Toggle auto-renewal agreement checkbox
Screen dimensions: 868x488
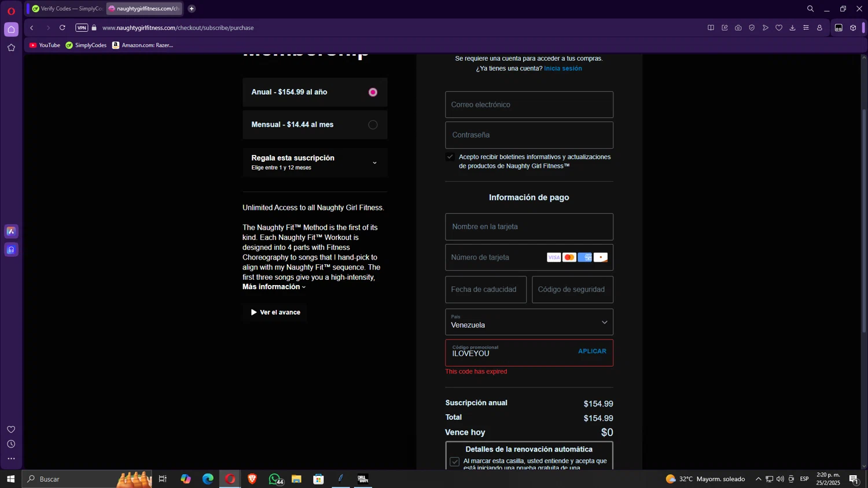pyautogui.click(x=455, y=461)
